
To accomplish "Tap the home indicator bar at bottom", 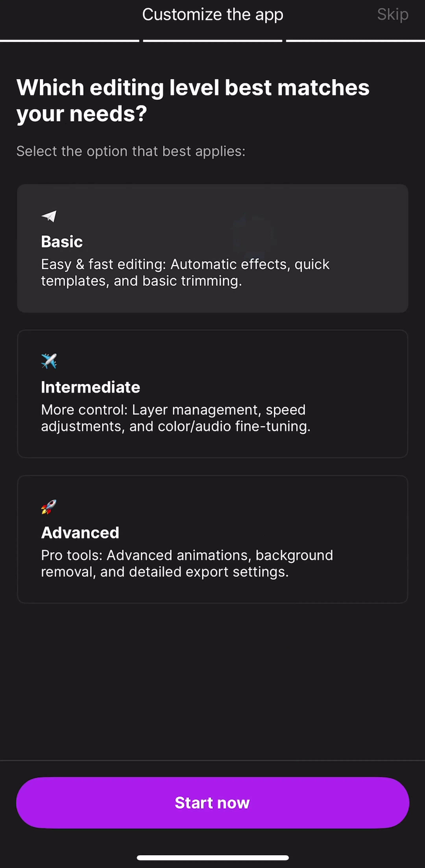I will coord(213,858).
